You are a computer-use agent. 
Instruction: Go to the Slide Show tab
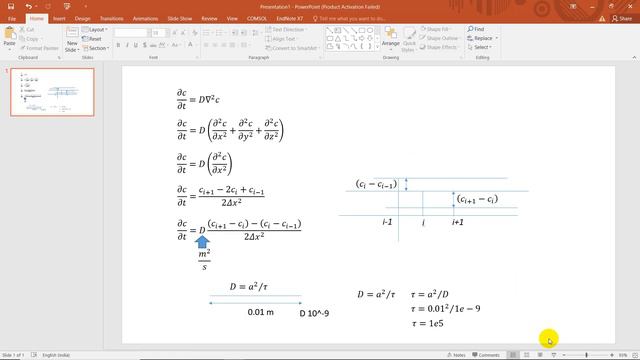click(180, 19)
